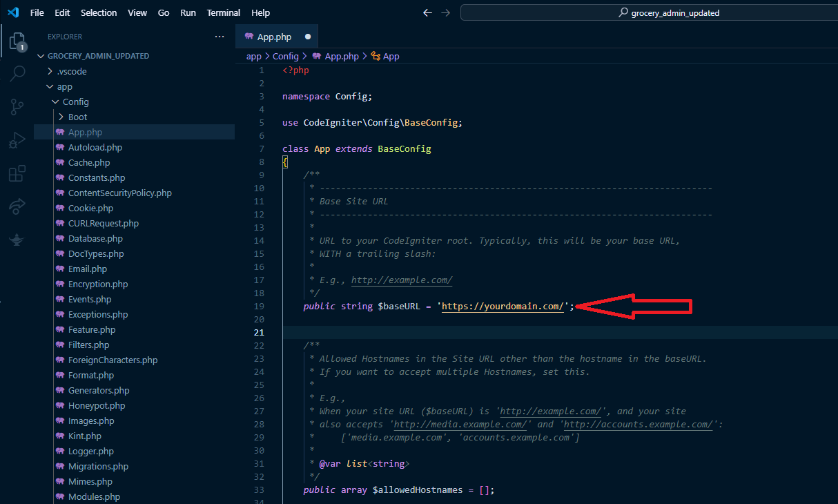Viewport: 838px width, 504px height.
Task: Click the Config breadcrumb segment
Action: [285, 57]
